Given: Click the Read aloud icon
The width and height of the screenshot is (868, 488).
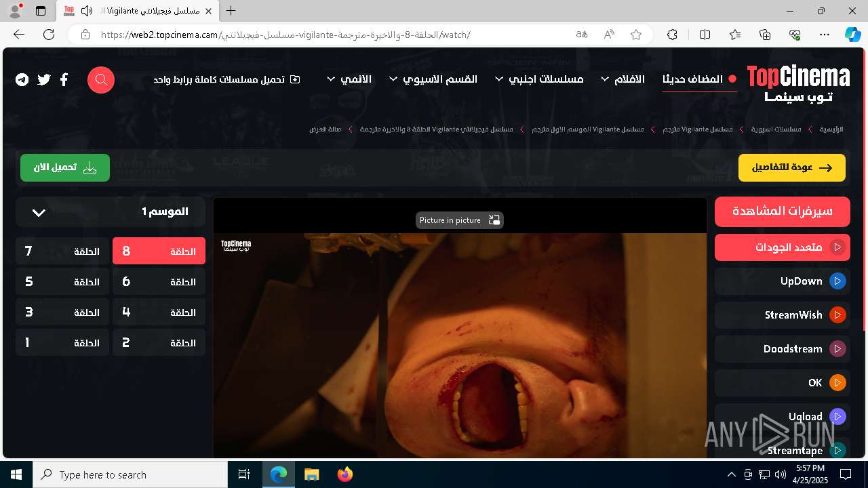Looking at the screenshot, I should tap(609, 35).
